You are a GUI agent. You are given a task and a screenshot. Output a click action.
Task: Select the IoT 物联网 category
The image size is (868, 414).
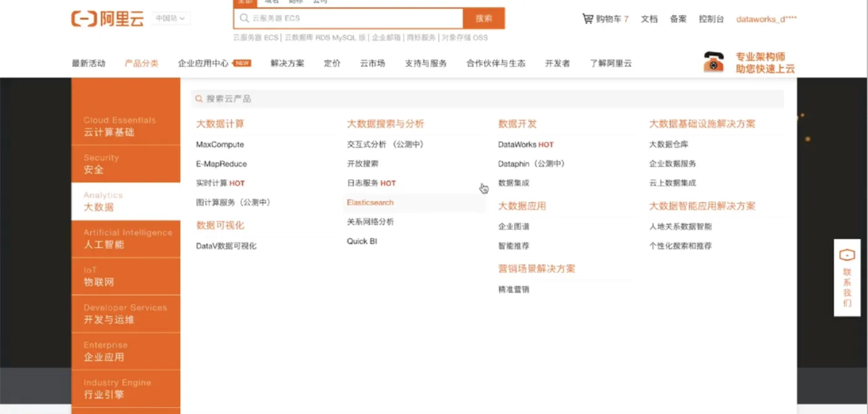(126, 276)
